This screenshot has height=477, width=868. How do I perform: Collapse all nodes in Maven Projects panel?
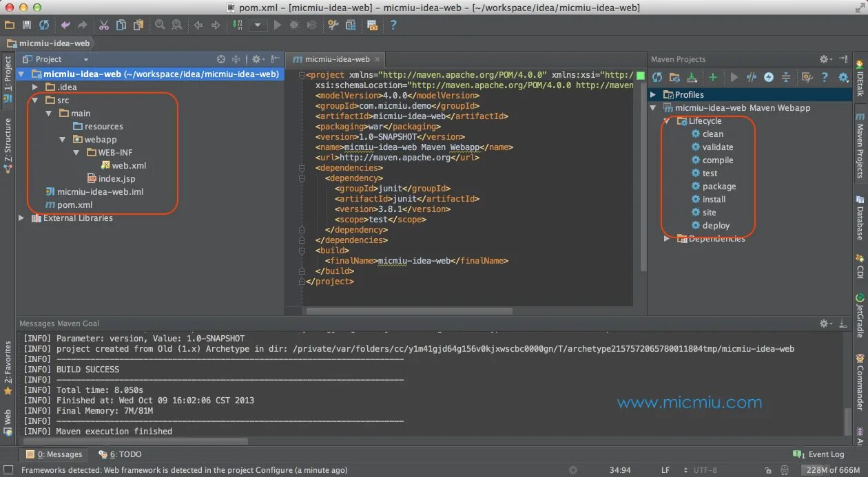coord(785,78)
